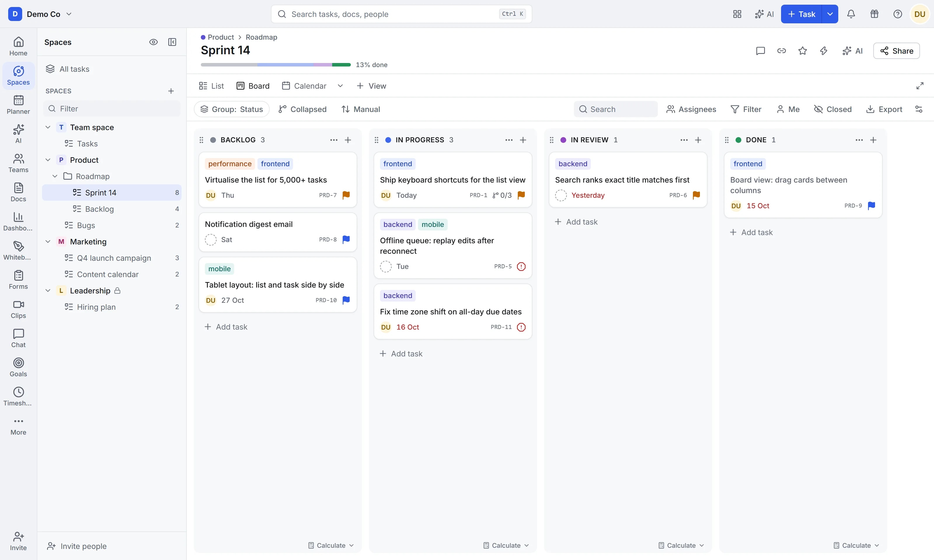This screenshot has width=934, height=560.
Task: Open the comments icon for Sprint 14
Action: click(x=760, y=50)
